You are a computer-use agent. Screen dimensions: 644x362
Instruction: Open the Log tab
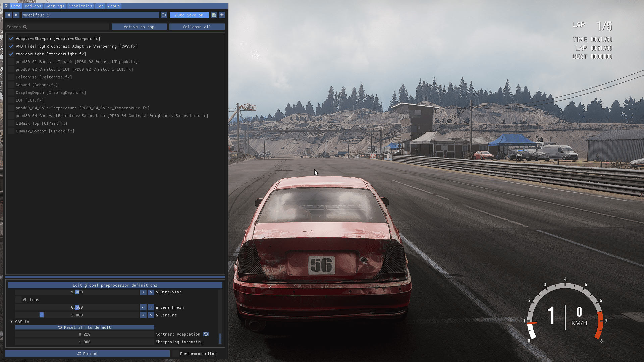pos(100,6)
